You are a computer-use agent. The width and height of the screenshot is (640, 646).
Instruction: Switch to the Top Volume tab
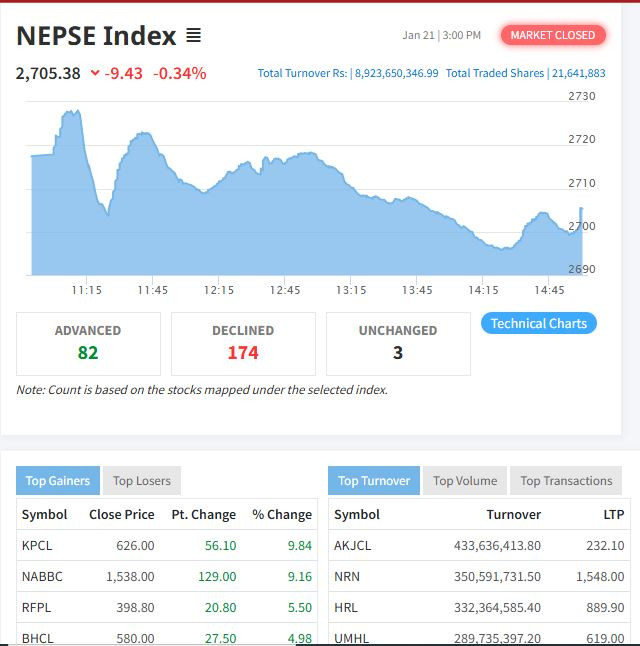pyautogui.click(x=465, y=481)
